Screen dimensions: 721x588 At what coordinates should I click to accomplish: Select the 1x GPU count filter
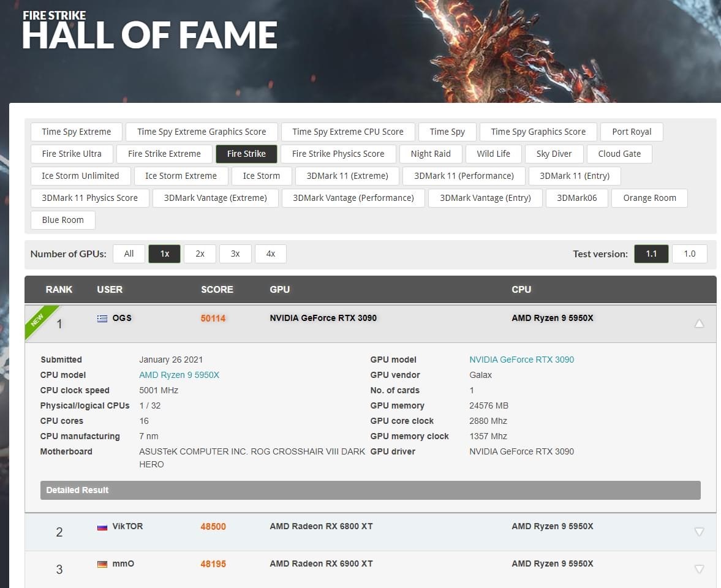tap(165, 254)
